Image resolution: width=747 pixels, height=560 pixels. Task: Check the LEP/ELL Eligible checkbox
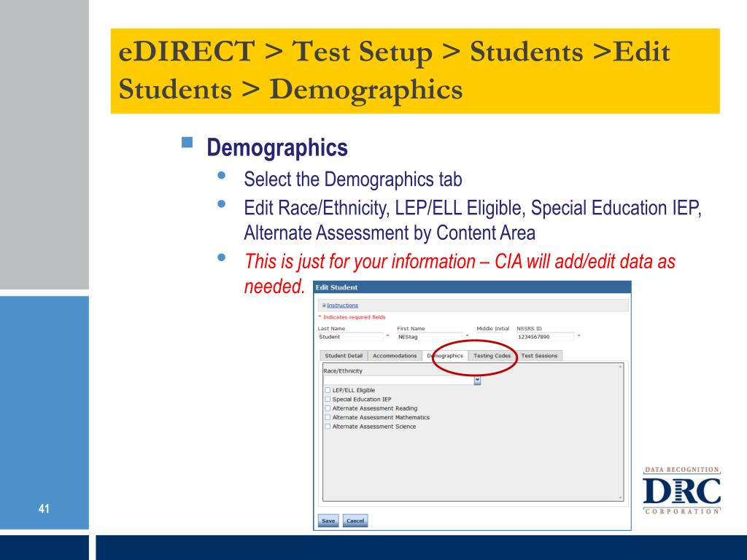coord(328,390)
